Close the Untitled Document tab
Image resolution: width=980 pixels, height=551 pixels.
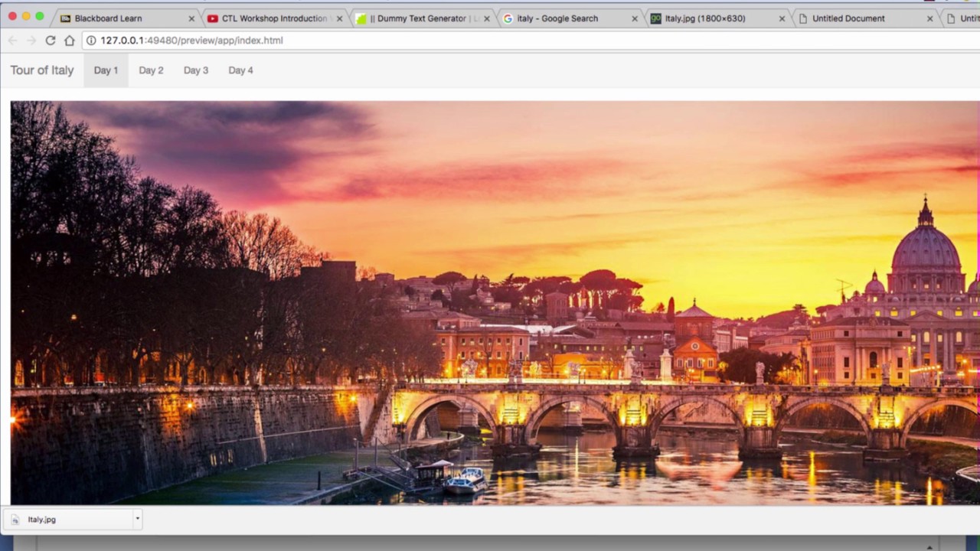point(929,18)
